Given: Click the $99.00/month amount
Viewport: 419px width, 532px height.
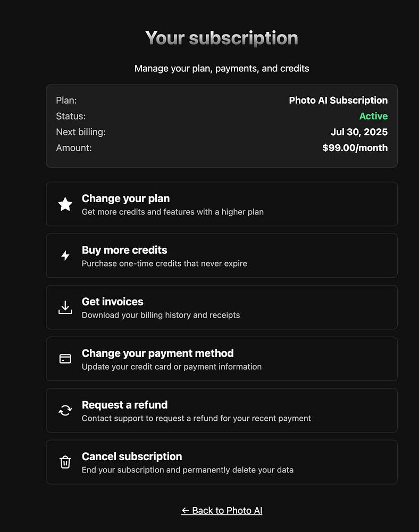Looking at the screenshot, I should pyautogui.click(x=355, y=148).
